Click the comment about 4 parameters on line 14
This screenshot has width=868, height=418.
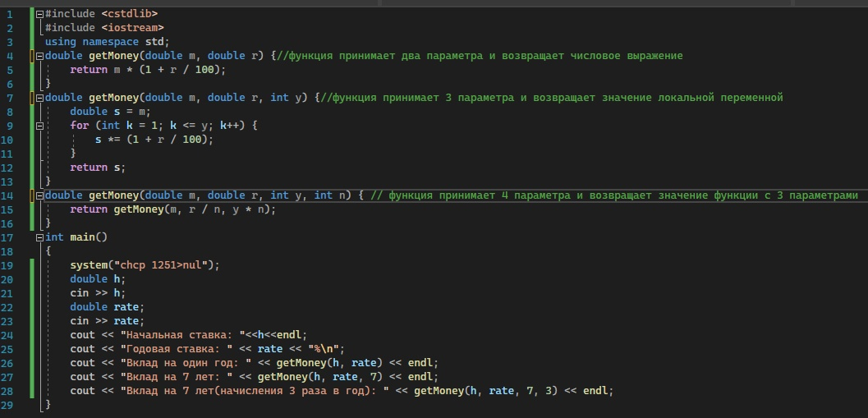614,195
